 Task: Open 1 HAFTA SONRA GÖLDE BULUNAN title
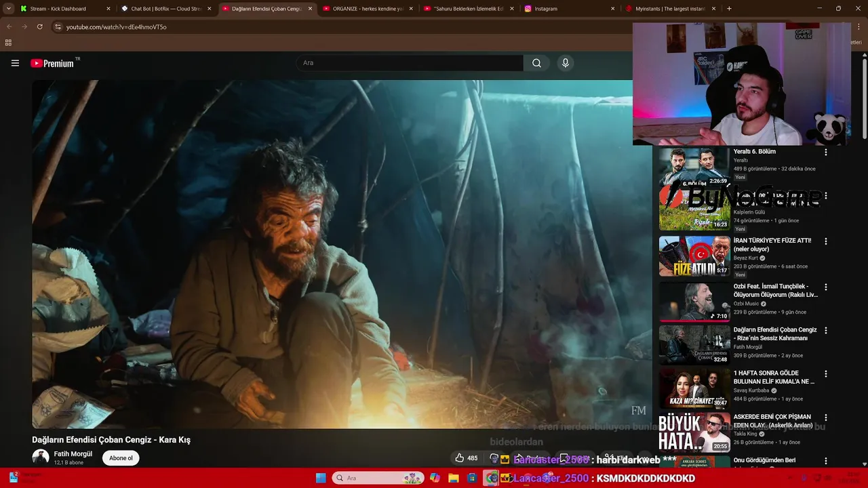pos(774,378)
